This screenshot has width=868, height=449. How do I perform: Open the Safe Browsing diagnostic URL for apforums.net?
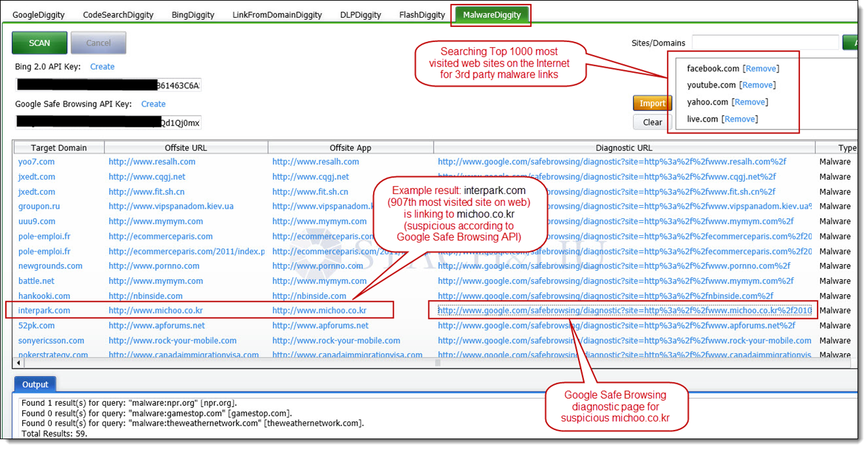pos(617,325)
